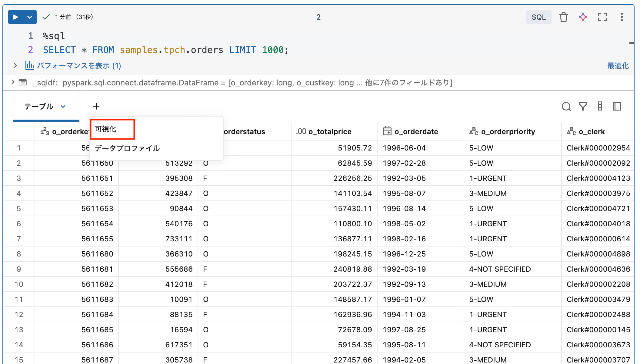
Task: Open the AI assistant sparkle icon
Action: coord(583,17)
